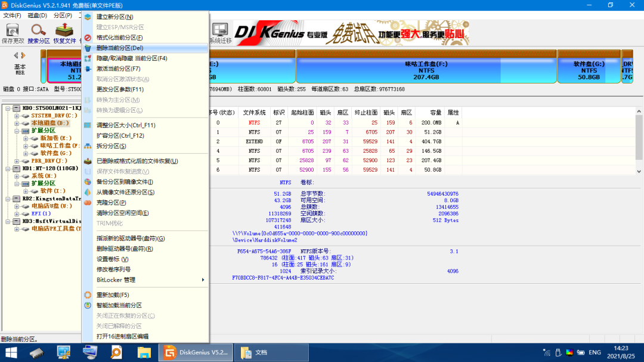Click the 保存更改 save changes toolbar icon
Viewport: 644px width, 362px height.
(13, 33)
